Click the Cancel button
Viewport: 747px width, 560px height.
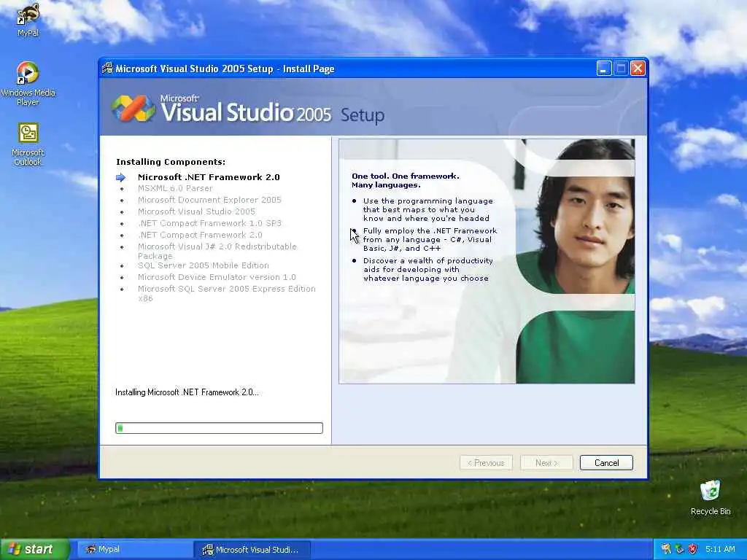[606, 463]
